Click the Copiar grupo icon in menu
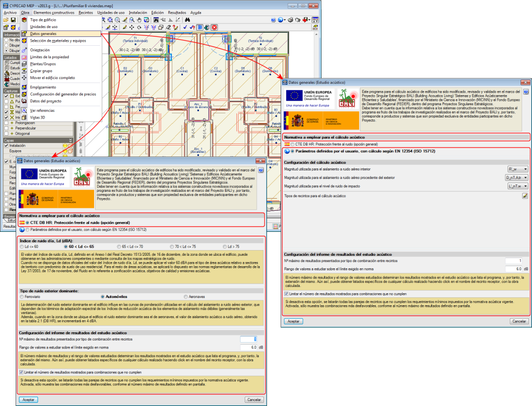Image resolution: width=532 pixels, height=406 pixels. point(24,71)
